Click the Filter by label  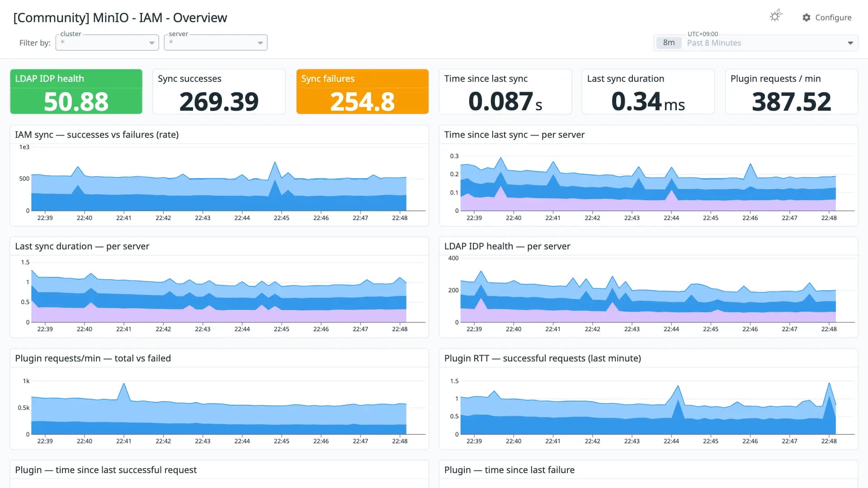point(35,43)
